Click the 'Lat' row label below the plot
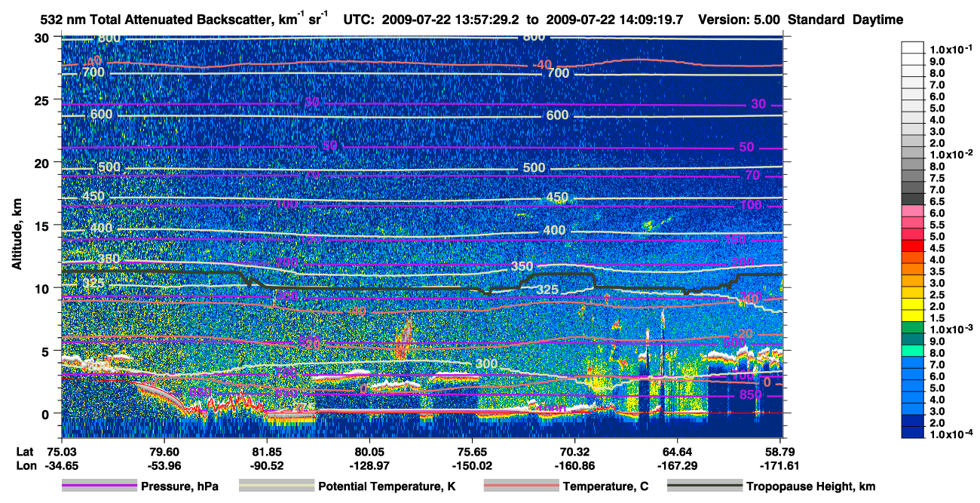This screenshot has height=503, width=980. coord(24,451)
